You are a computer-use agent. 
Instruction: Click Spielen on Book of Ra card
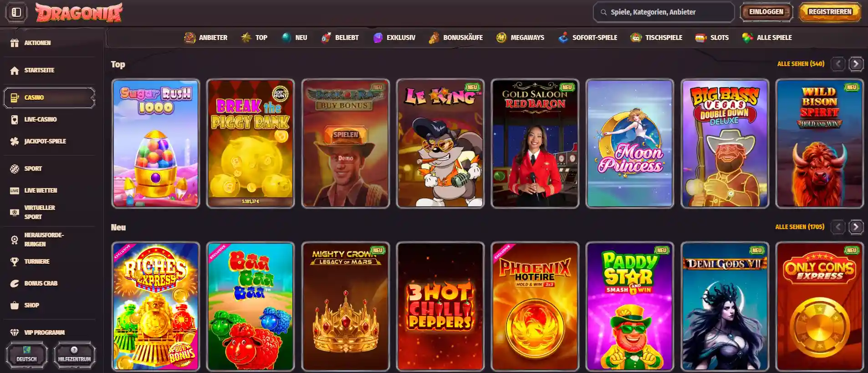tap(346, 134)
